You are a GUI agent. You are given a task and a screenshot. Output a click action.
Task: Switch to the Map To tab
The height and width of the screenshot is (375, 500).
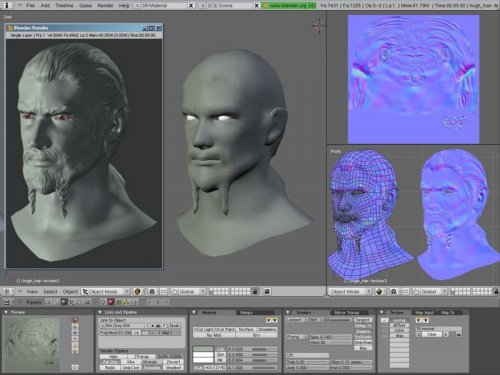click(450, 312)
